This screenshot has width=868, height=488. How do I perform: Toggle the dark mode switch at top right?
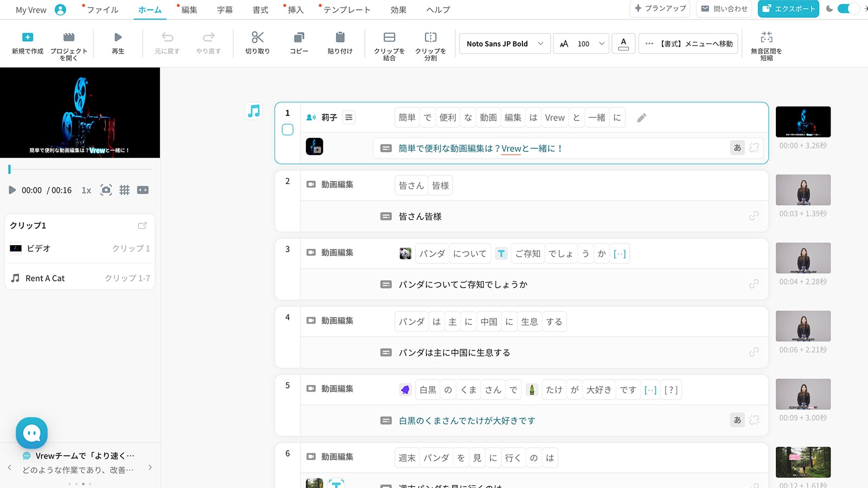tap(848, 9)
